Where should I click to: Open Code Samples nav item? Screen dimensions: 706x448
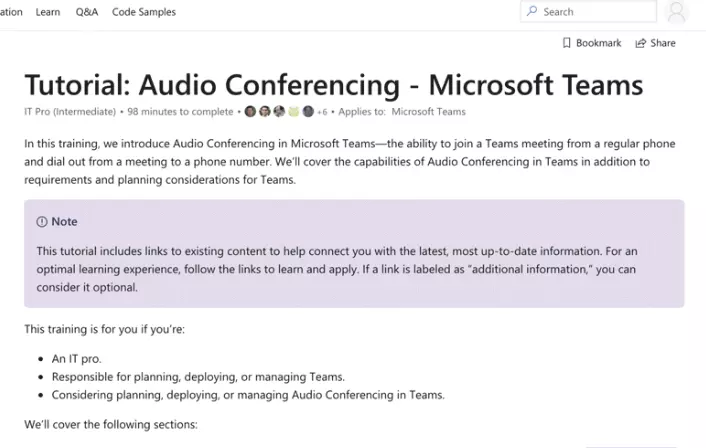pos(144,12)
